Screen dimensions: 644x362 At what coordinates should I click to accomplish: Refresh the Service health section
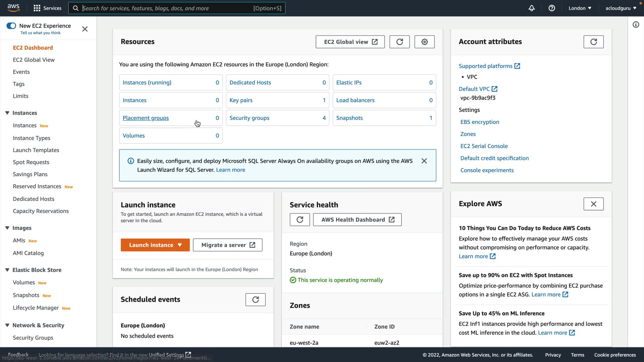[300, 220]
